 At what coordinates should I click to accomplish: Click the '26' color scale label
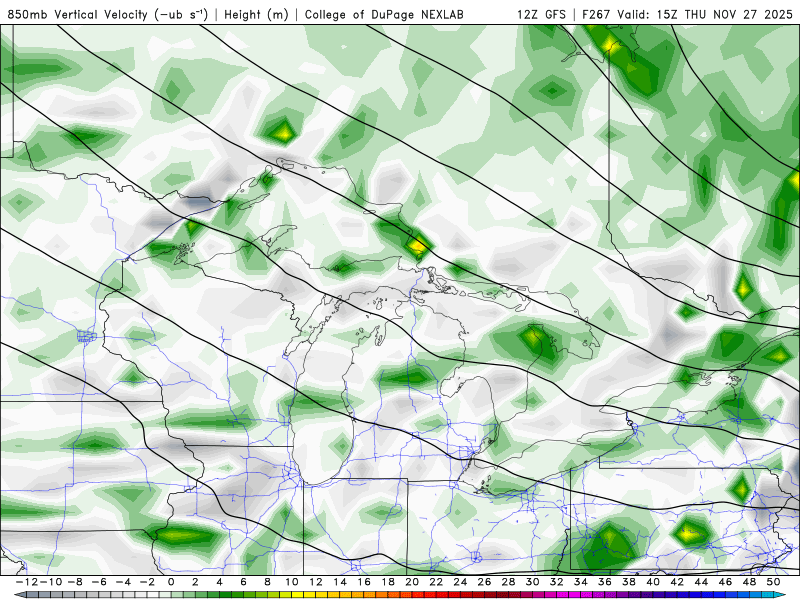484,582
